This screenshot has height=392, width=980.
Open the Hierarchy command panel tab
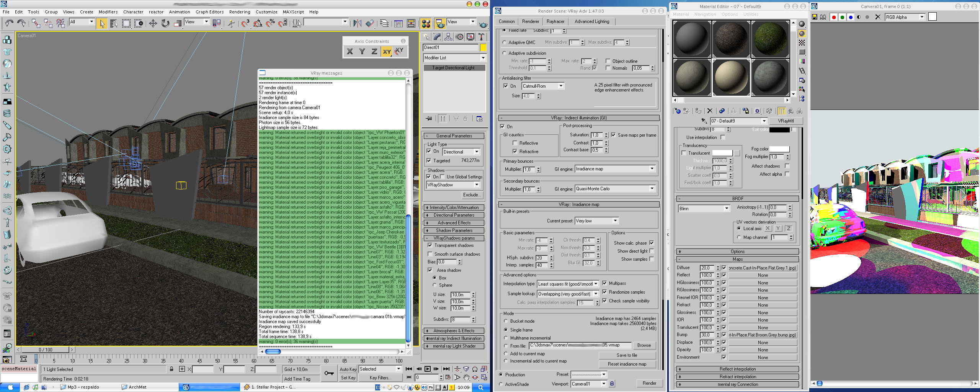[x=448, y=37]
